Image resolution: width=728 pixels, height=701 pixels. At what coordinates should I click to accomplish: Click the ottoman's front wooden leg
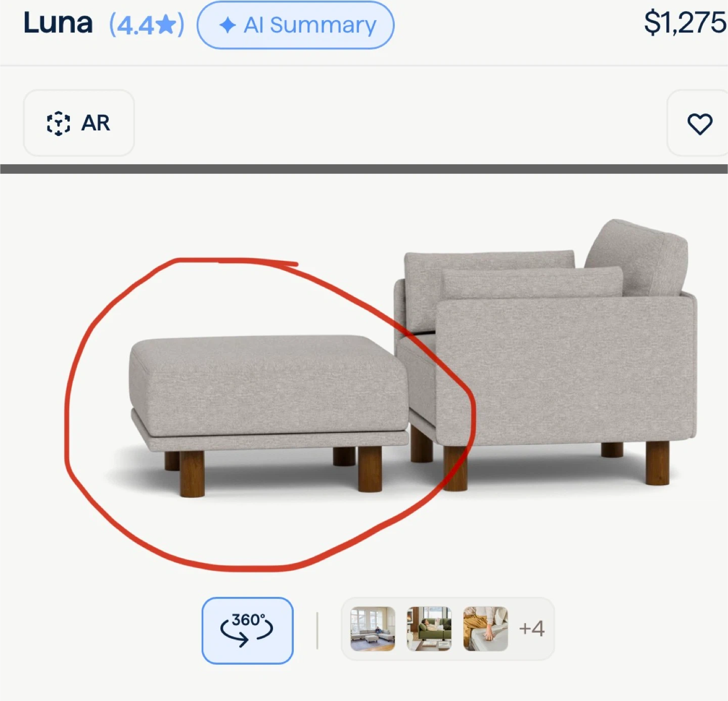(x=192, y=474)
